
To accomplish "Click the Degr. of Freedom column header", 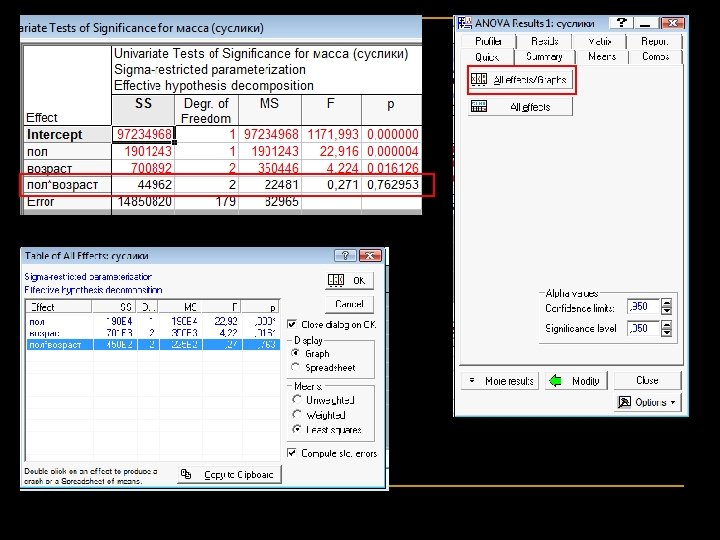I will tap(206, 111).
